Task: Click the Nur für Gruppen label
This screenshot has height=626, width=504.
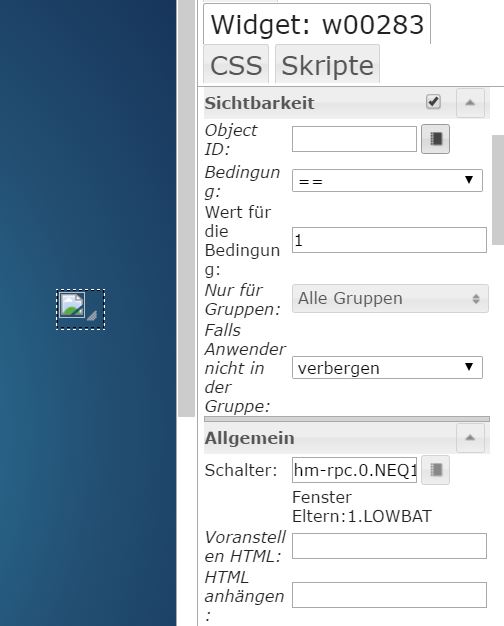Action: click(242, 299)
